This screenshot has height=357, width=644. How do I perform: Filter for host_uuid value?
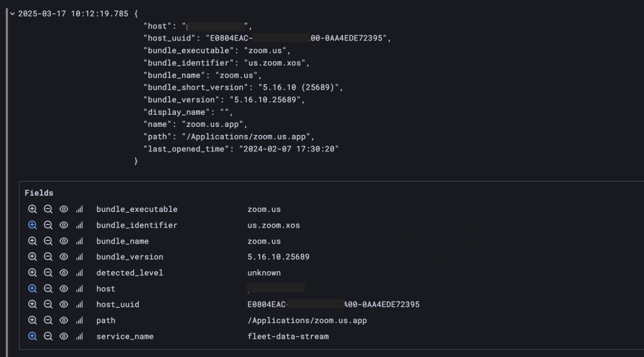32,305
